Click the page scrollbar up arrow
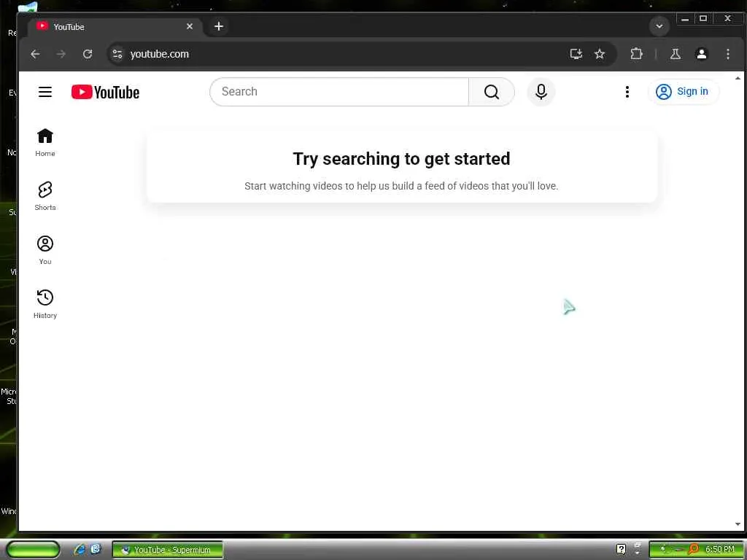Viewport: 747px width, 560px height. [738, 78]
